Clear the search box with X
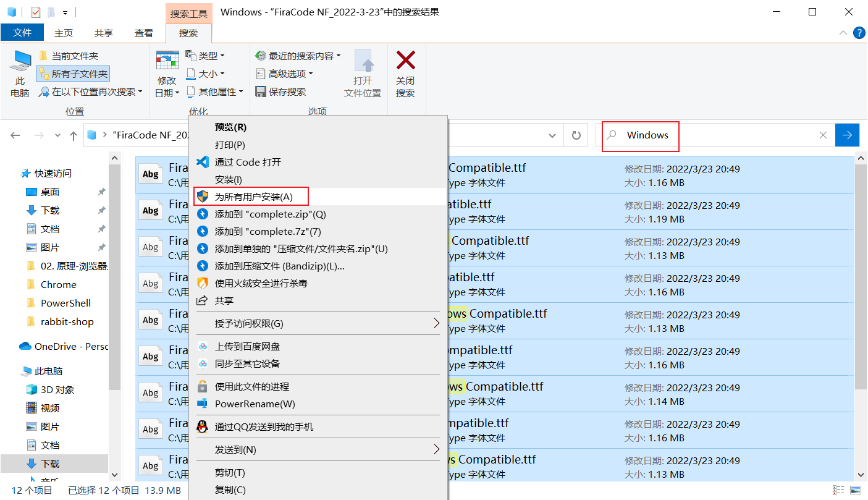Screen dimensions: 868x500 point(823,135)
